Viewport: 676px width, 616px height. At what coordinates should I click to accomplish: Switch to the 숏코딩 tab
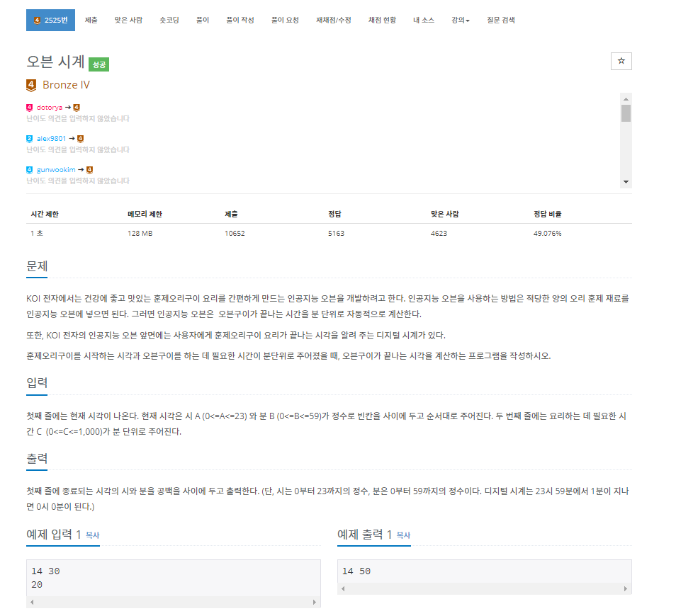coord(169,21)
